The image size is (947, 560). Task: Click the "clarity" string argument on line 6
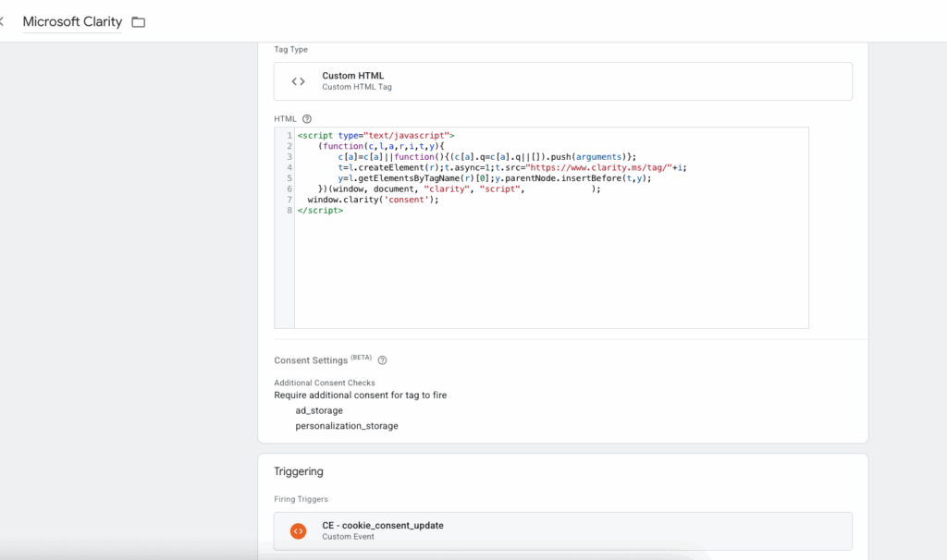click(x=453, y=189)
